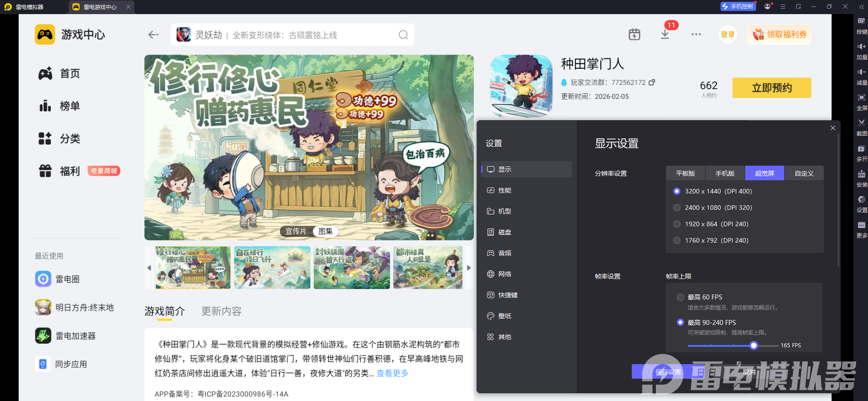Screen dimensions: 868x401
Task: Switch to 平板版 resolution tab
Action: tap(685, 173)
